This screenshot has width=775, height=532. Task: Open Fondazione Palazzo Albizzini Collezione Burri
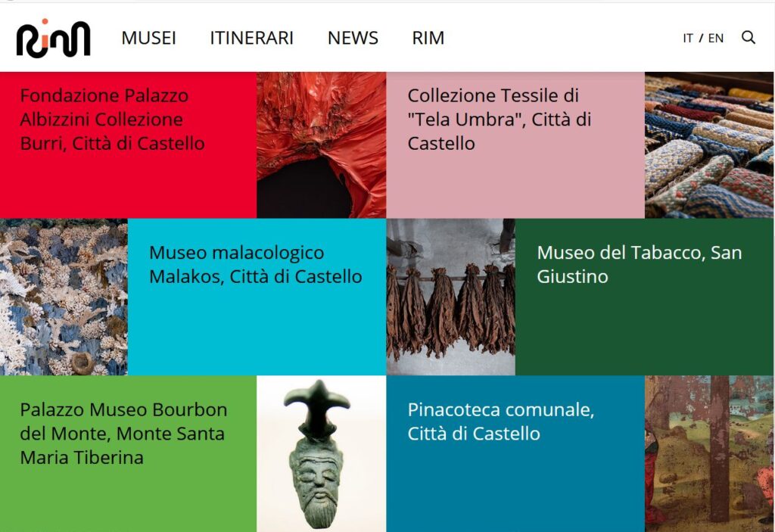click(112, 119)
